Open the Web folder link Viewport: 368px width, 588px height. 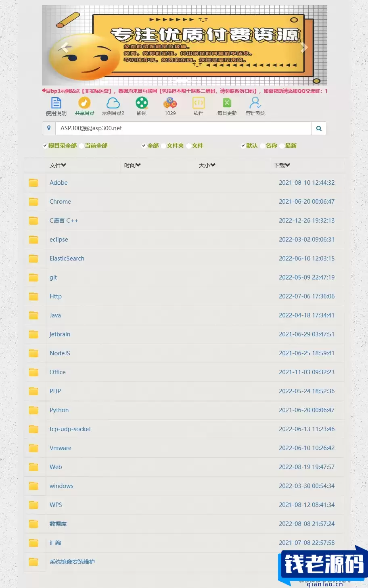pos(56,467)
